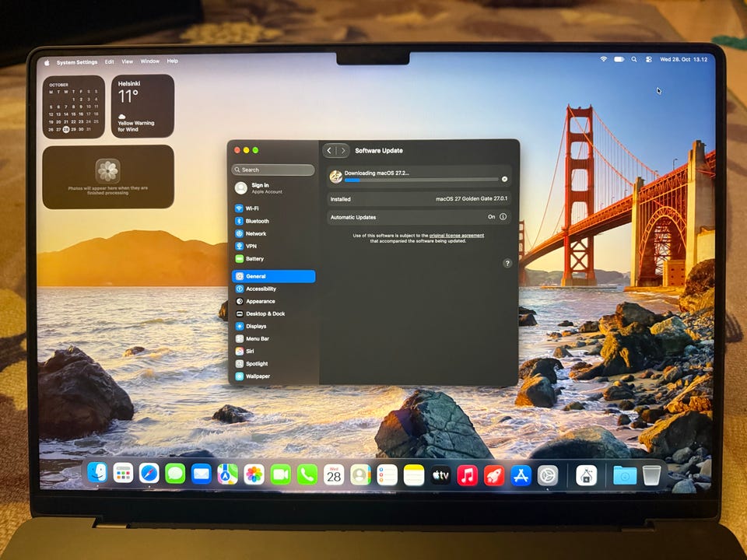The width and height of the screenshot is (747, 560).
Task: Open Accessibility settings in sidebar
Action: (273, 289)
